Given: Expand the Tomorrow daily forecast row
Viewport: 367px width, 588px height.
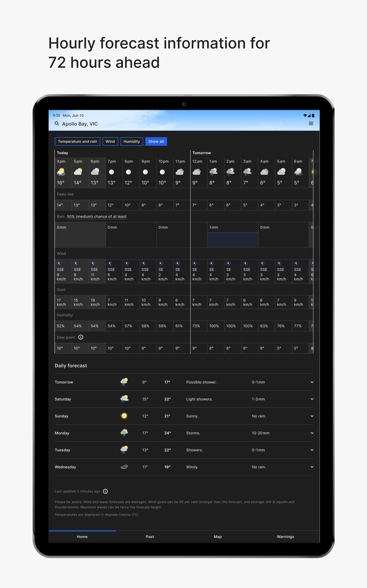Looking at the screenshot, I should tap(312, 382).
